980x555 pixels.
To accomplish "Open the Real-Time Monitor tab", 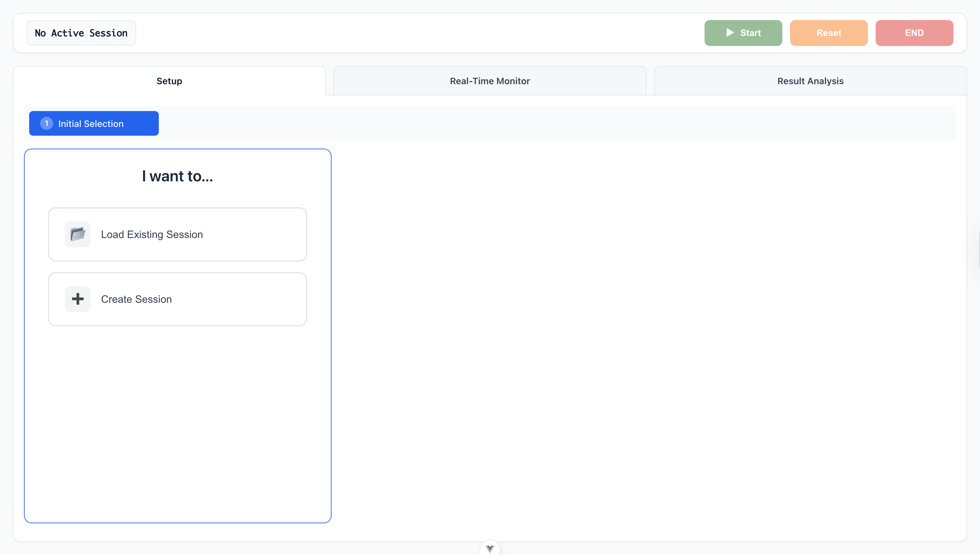I will tap(490, 81).
